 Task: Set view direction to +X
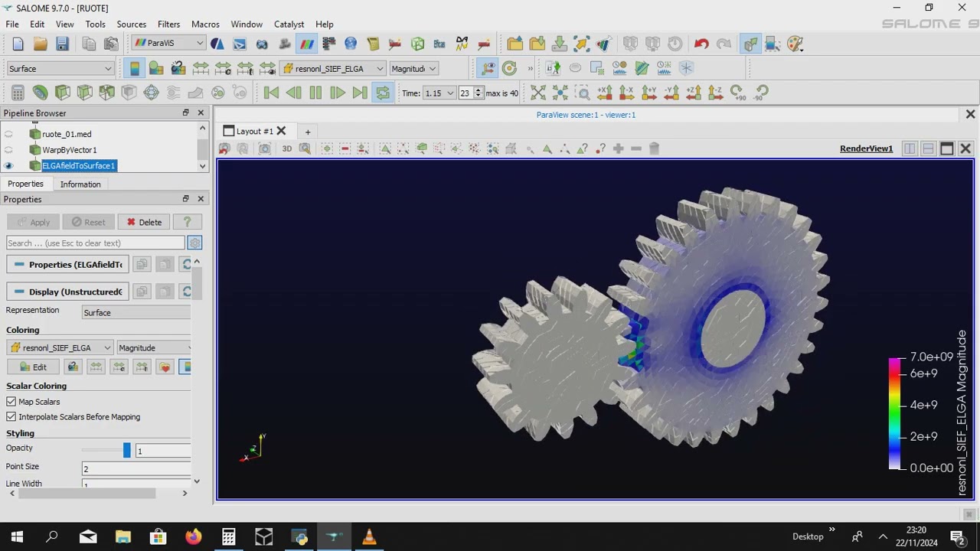tap(605, 93)
